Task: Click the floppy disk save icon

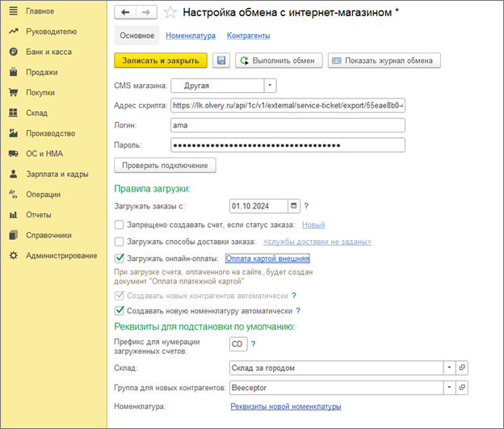Action: click(x=221, y=61)
